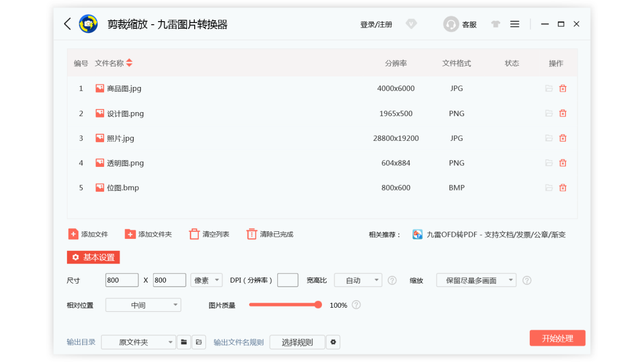Click the output filename rule gear icon
Screen dimensions: 644x362
click(333, 342)
